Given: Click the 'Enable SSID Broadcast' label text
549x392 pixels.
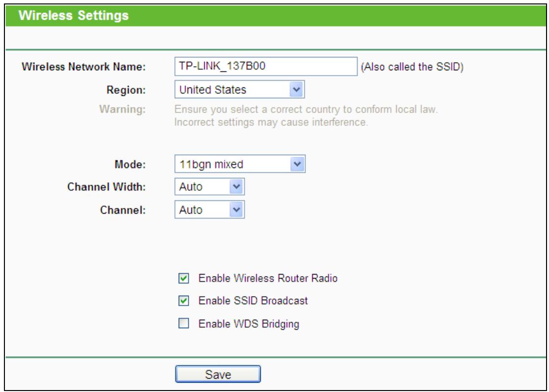Looking at the screenshot, I should tap(253, 301).
